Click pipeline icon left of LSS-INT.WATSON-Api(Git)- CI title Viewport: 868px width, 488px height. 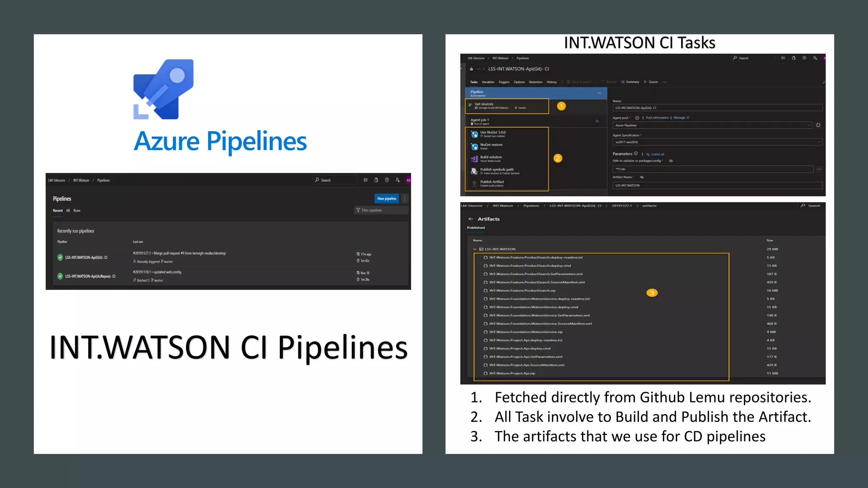click(x=471, y=69)
